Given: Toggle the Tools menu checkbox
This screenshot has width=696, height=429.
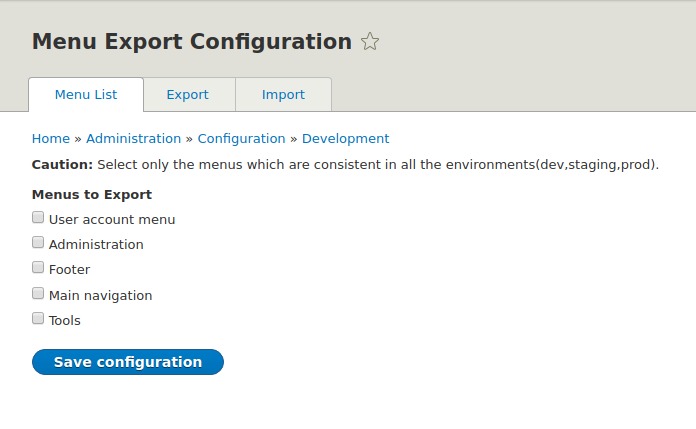Looking at the screenshot, I should 38,318.
